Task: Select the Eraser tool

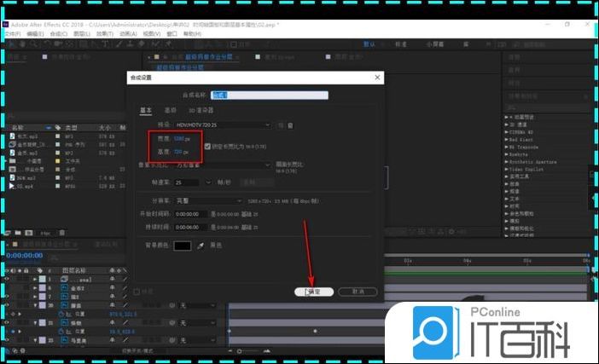Action: tap(142, 44)
